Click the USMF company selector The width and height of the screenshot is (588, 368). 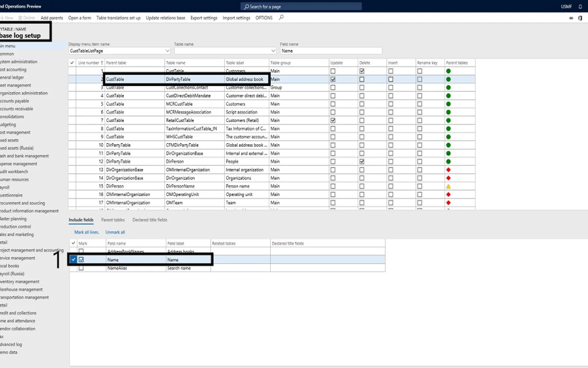(566, 7)
